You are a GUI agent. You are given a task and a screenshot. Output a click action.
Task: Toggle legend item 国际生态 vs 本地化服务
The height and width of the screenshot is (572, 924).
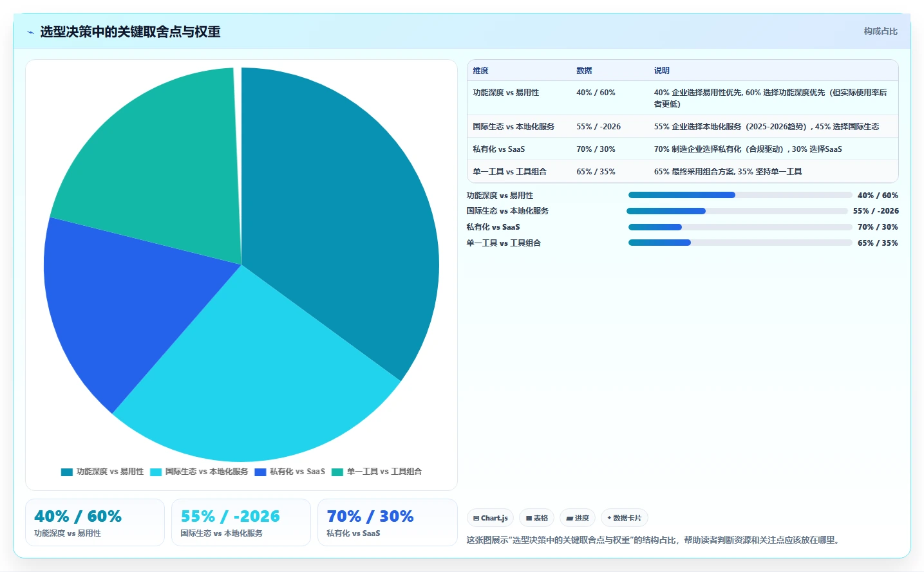coord(199,472)
